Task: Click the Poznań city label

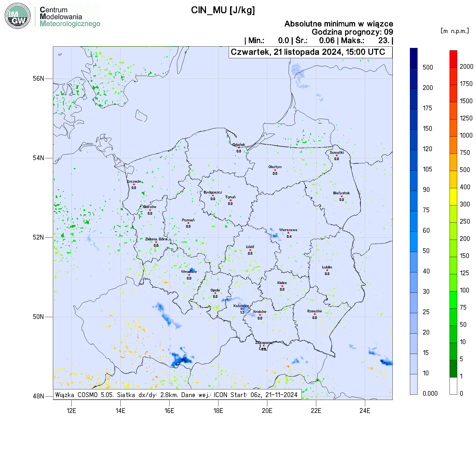Action: pyautogui.click(x=188, y=220)
